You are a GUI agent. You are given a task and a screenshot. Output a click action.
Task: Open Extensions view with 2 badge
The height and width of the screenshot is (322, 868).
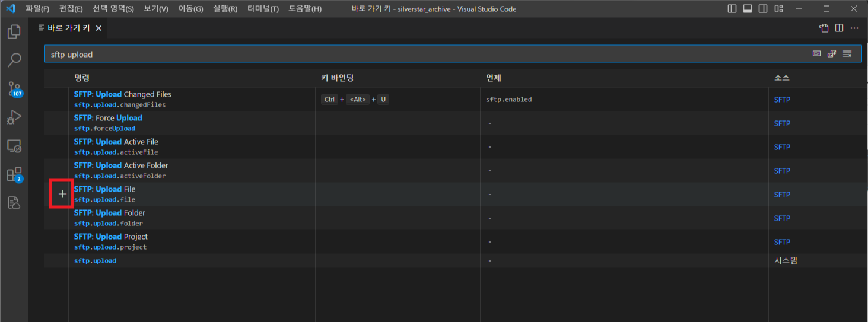pyautogui.click(x=14, y=174)
